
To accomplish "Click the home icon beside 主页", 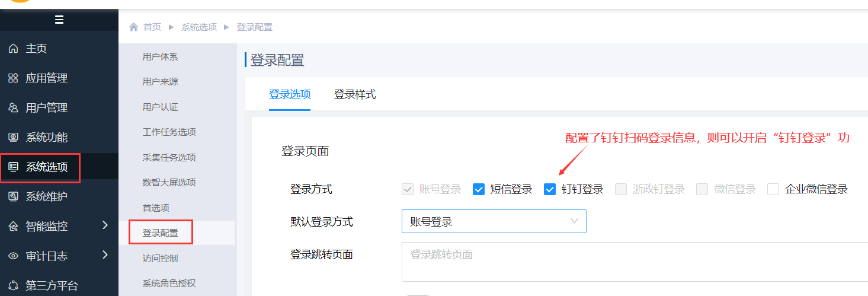I will tap(13, 49).
